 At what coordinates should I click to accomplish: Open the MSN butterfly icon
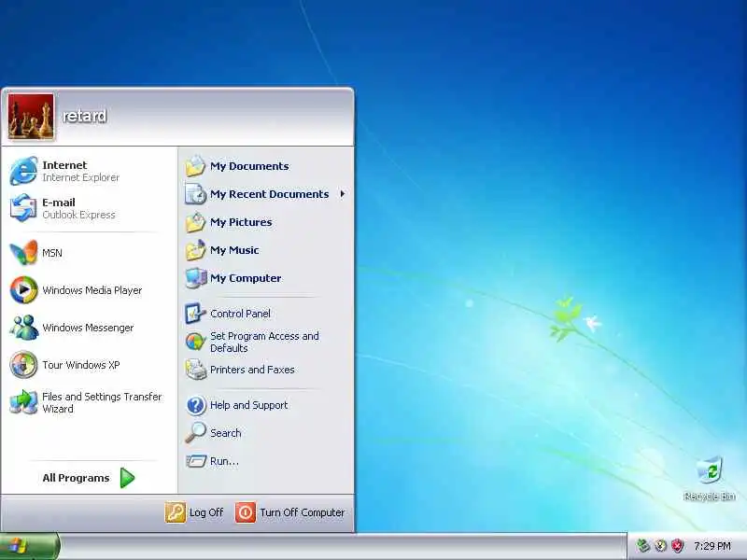click(x=23, y=252)
